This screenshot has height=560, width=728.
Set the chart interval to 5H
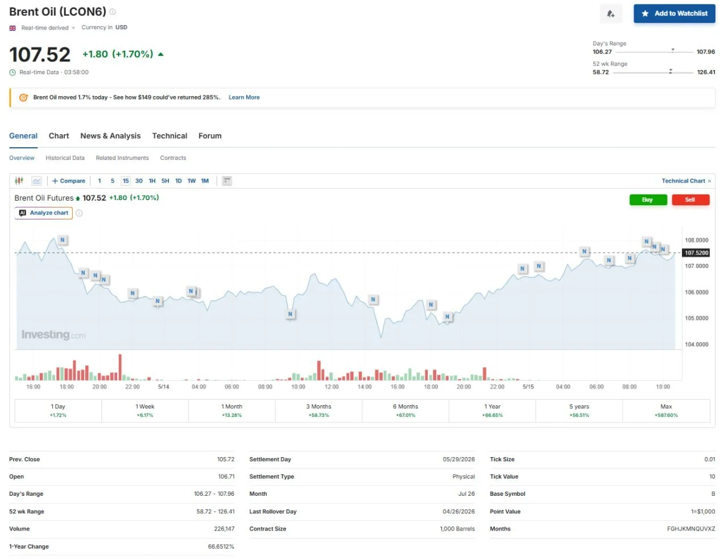166,181
